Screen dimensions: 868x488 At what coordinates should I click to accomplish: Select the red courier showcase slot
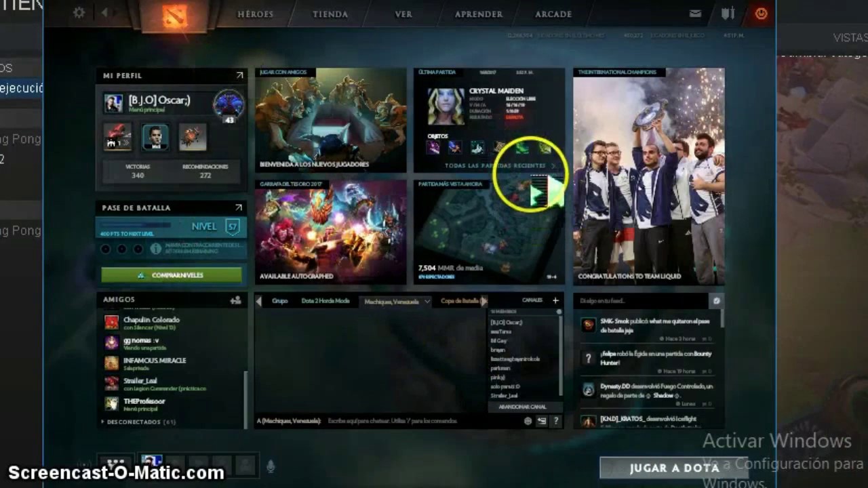click(x=117, y=137)
